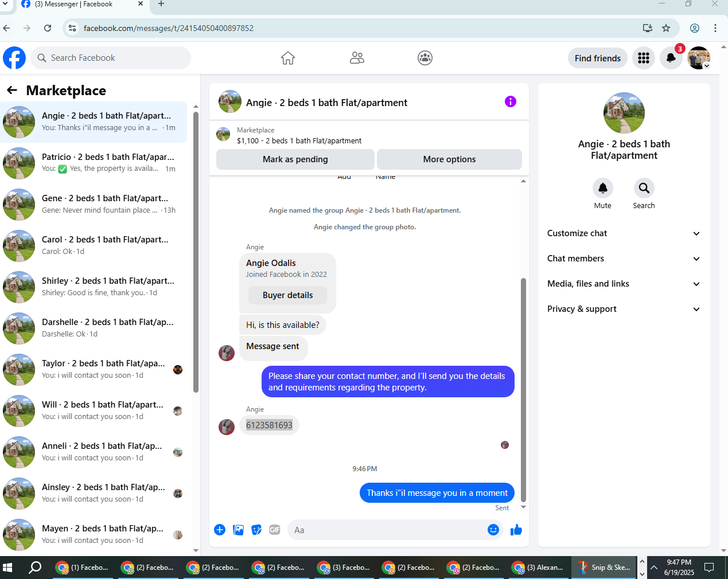Open Ainsley conversation in list
Screen dimensions: 728x579
[94, 493]
